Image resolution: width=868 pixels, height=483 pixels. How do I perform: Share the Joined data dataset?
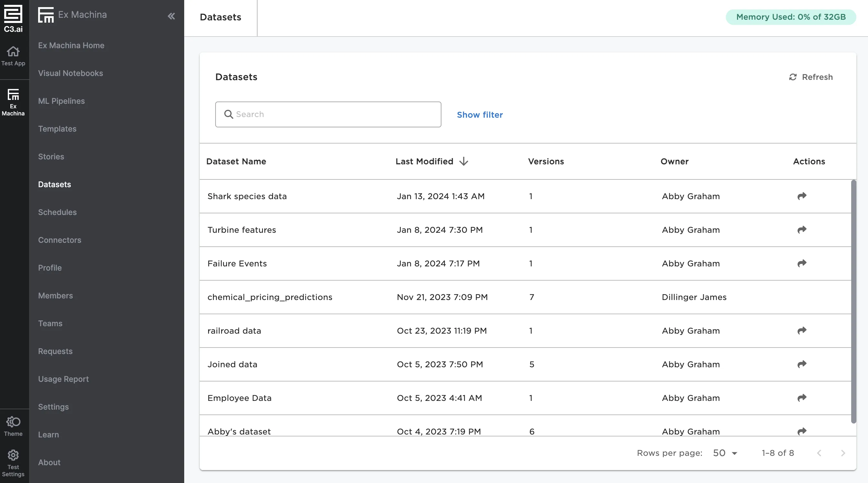point(802,364)
